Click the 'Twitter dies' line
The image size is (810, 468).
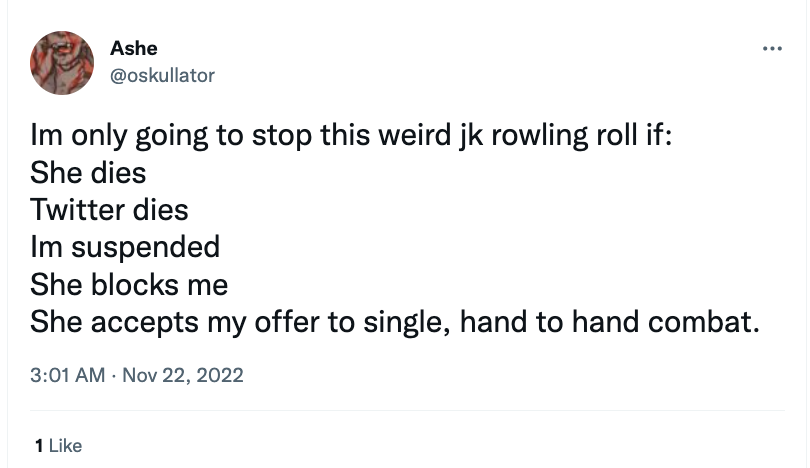coord(109,210)
